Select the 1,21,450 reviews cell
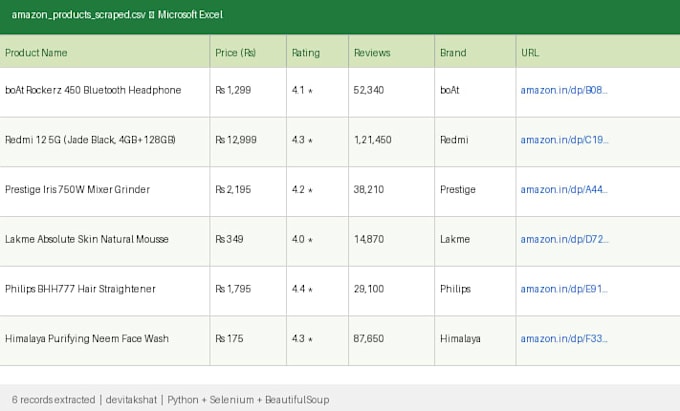Image resolution: width=680 pixels, height=411 pixels. click(392, 142)
